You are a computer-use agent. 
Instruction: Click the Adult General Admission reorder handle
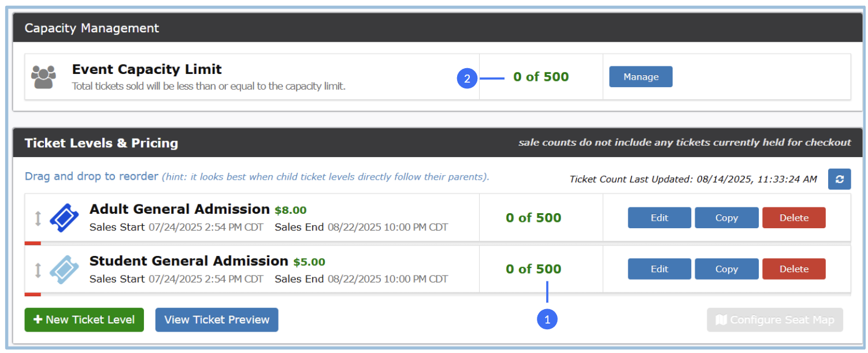point(38,218)
